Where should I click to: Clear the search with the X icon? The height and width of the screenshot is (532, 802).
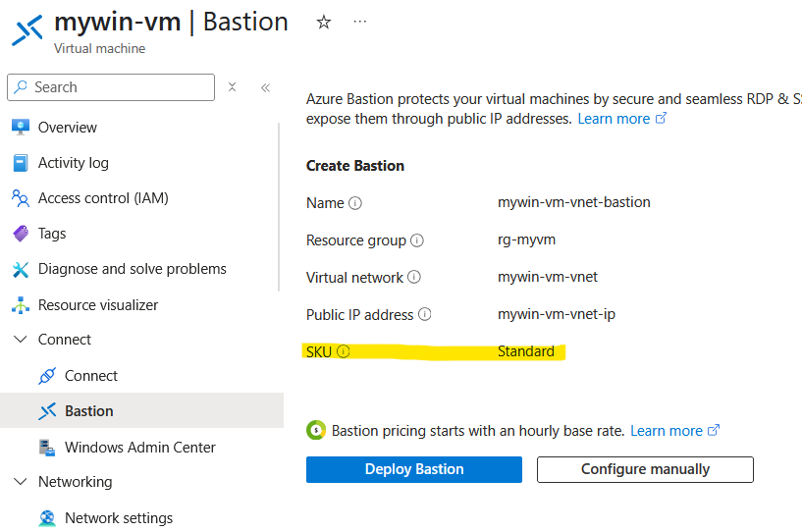click(233, 87)
